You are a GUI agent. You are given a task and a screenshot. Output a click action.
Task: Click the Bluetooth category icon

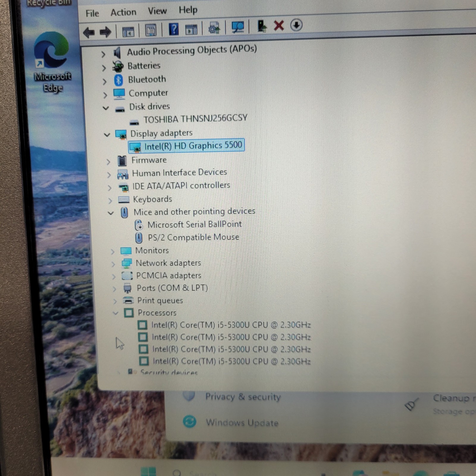118,80
